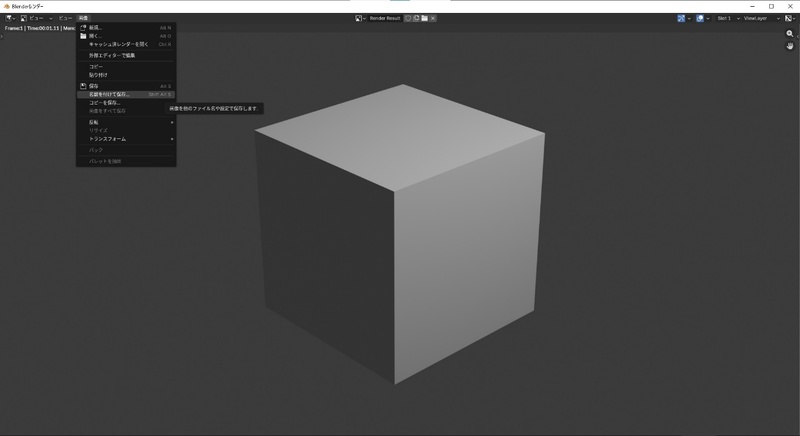Viewport: 800px width, 436px height.
Task: Expand the overlay options dropdown arrow
Action: point(708,18)
